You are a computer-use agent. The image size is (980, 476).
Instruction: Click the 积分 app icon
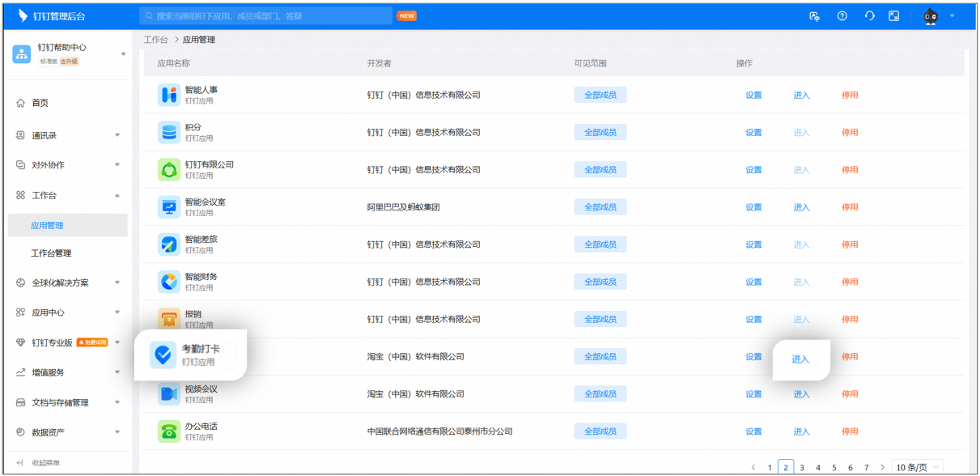tap(168, 132)
